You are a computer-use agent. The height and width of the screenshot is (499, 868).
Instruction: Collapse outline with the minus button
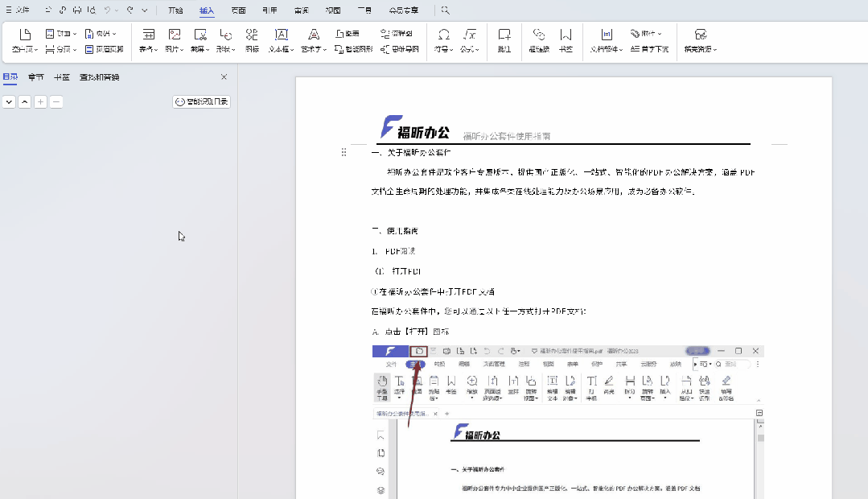point(55,102)
